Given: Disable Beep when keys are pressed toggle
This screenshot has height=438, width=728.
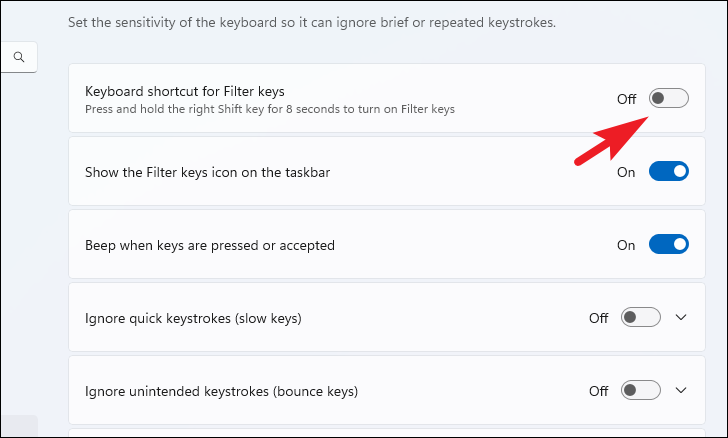Looking at the screenshot, I should tap(668, 245).
